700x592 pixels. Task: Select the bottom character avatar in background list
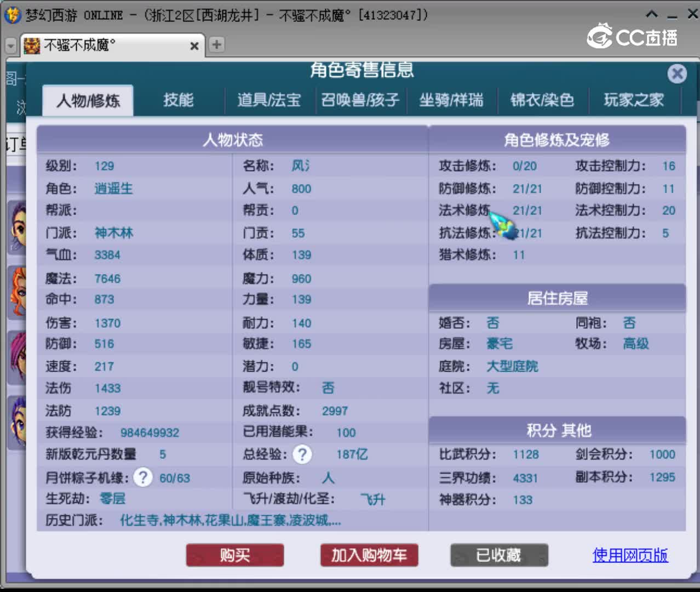(17, 423)
